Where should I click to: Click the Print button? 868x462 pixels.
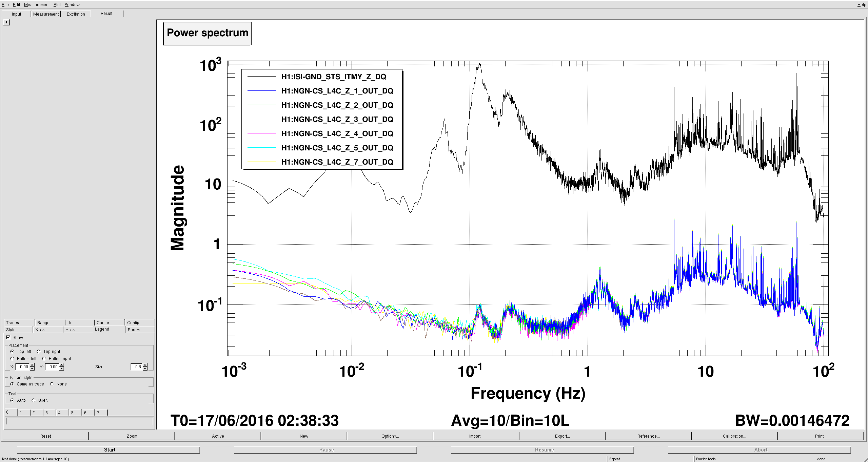821,436
